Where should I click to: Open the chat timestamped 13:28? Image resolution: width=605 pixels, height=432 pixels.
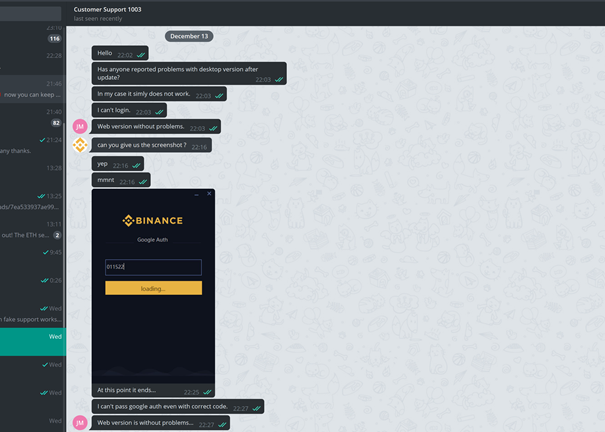coord(32,174)
